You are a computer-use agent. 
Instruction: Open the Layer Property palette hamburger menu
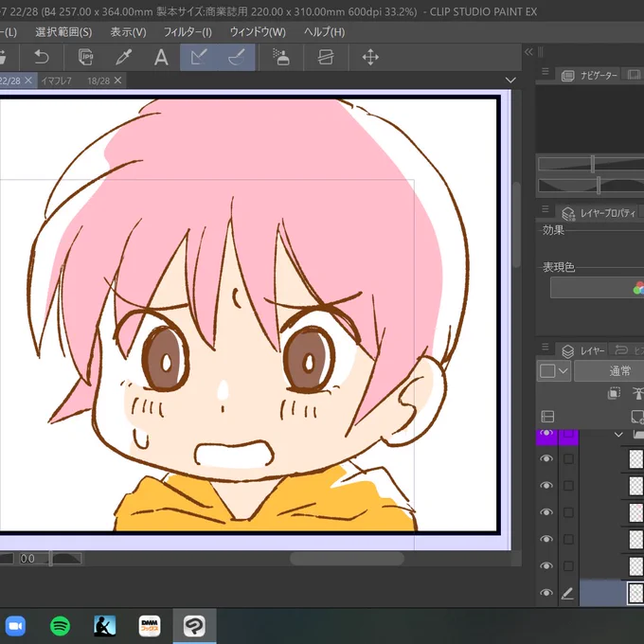[x=545, y=209]
